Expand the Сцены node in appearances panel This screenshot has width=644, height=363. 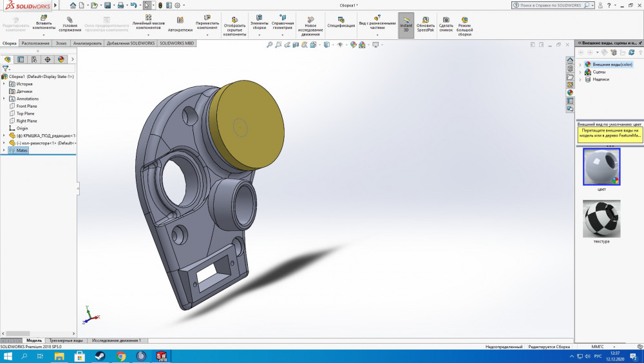(x=580, y=72)
